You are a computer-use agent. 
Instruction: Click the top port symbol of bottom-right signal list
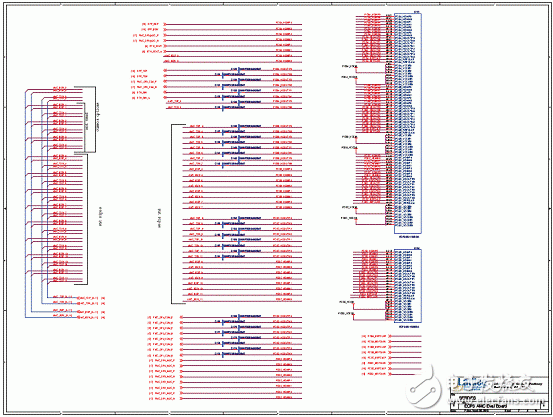click(390, 336)
